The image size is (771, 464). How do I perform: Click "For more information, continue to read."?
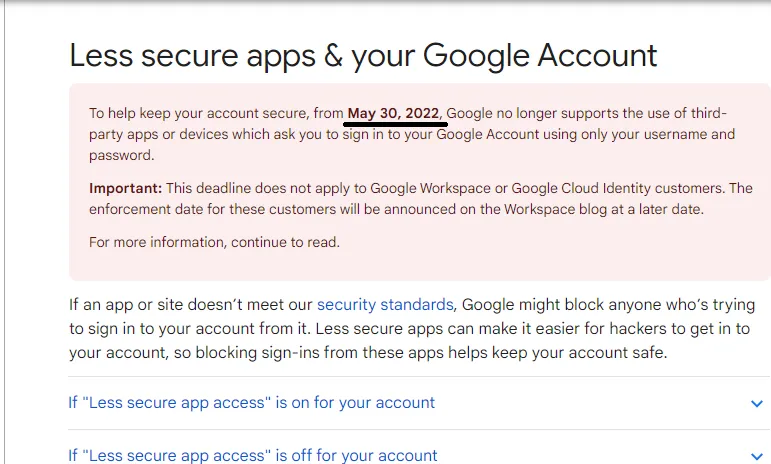click(214, 242)
